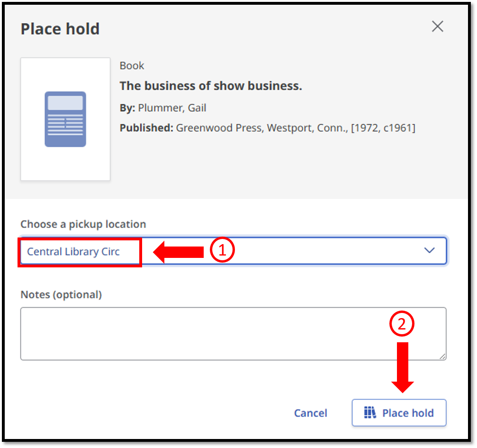
Task: Expand pickup location using the chevron arrow
Action: click(x=429, y=251)
